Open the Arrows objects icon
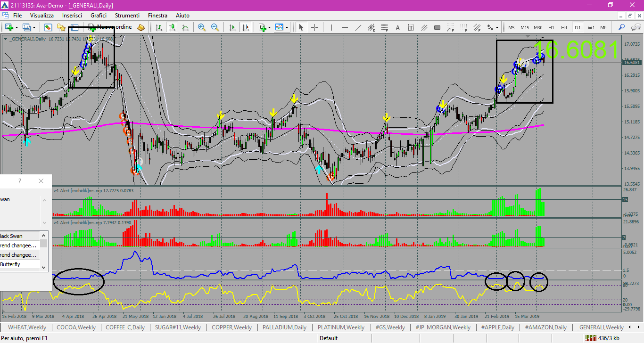 pyautogui.click(x=490, y=27)
